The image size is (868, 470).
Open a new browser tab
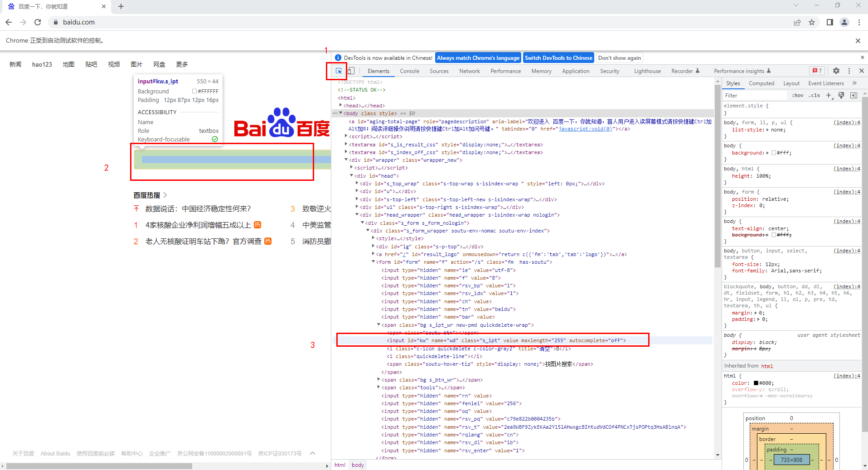click(x=121, y=6)
